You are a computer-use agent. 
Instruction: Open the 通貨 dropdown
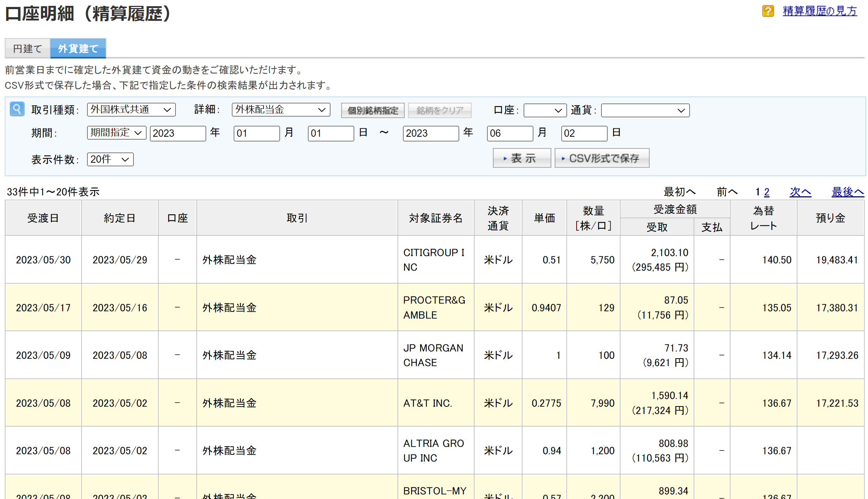[645, 110]
